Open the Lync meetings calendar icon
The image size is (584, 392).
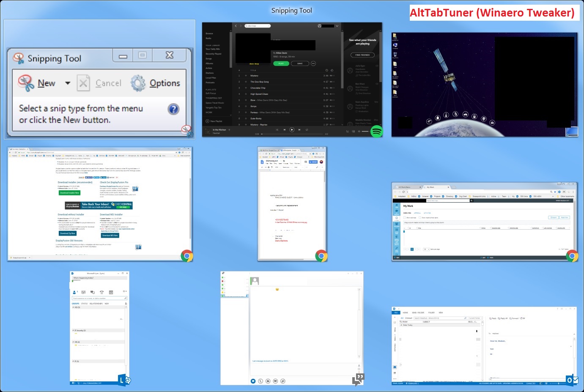[x=111, y=292]
